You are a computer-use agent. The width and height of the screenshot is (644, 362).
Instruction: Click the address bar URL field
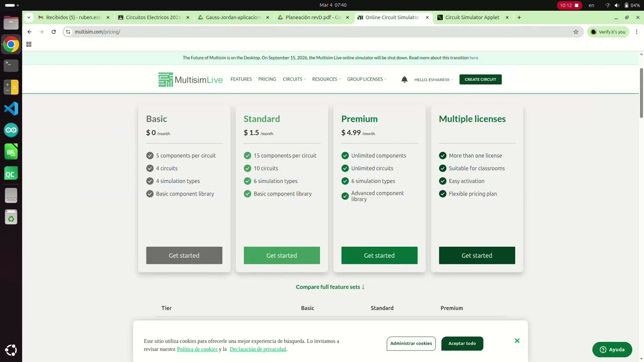click(x=322, y=32)
